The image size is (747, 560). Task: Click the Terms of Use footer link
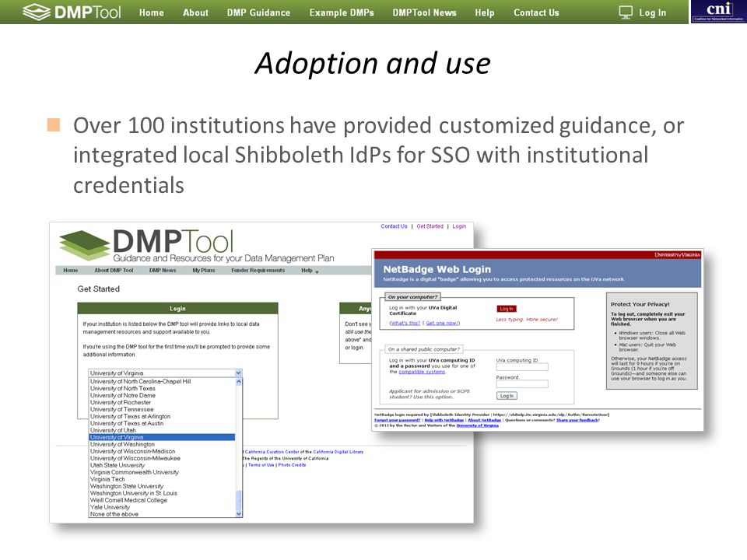coord(261,465)
